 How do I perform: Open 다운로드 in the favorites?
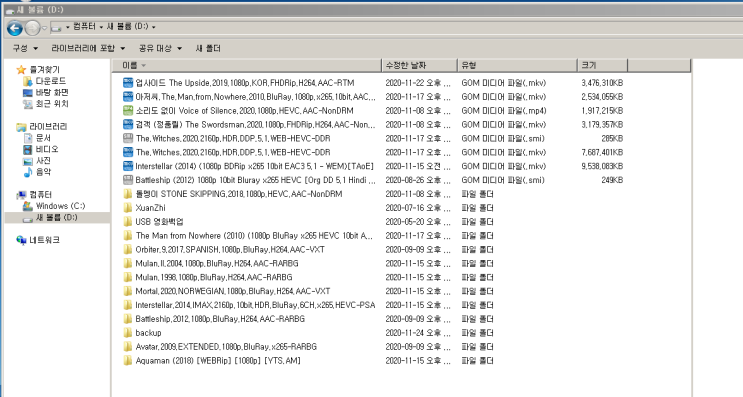coord(51,81)
